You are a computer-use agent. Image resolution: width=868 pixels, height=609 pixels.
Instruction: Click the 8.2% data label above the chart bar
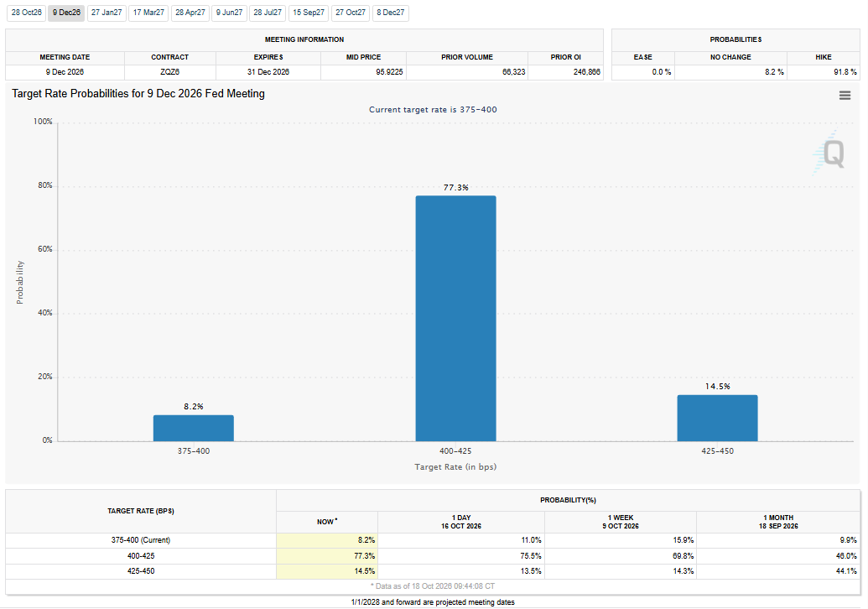coord(194,406)
